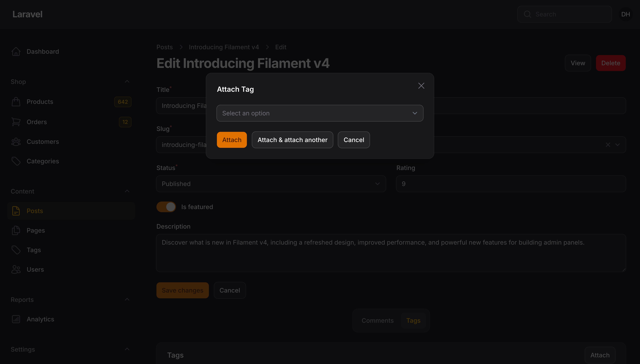Click the Categories tag icon
Image resolution: width=640 pixels, height=364 pixels.
tap(16, 161)
